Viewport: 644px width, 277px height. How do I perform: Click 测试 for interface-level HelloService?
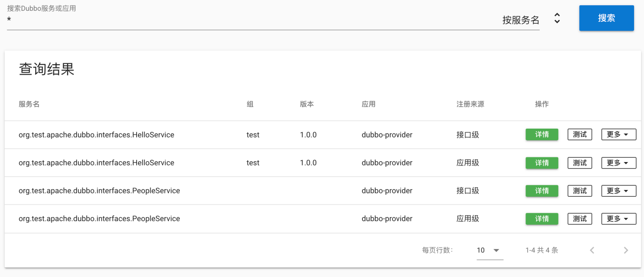click(x=580, y=135)
